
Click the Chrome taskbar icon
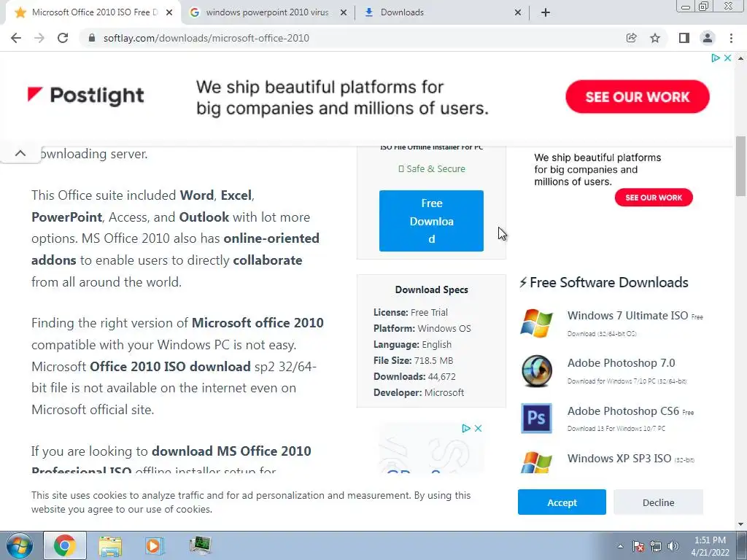coord(65,545)
